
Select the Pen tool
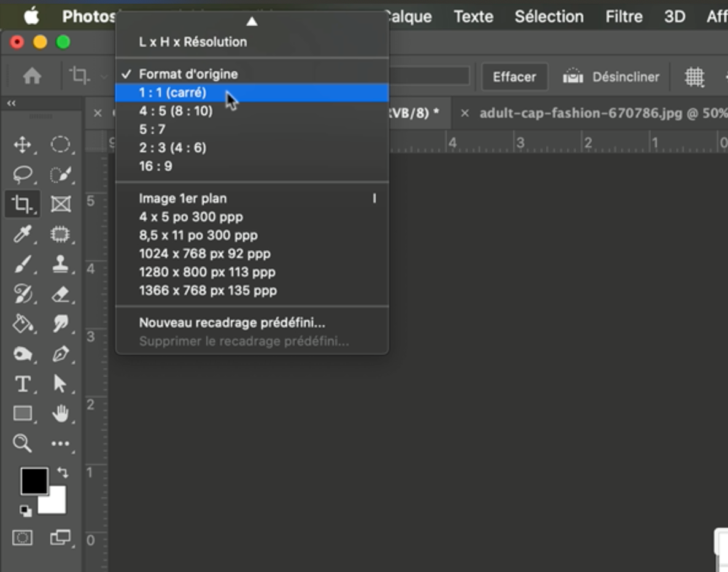pos(60,354)
